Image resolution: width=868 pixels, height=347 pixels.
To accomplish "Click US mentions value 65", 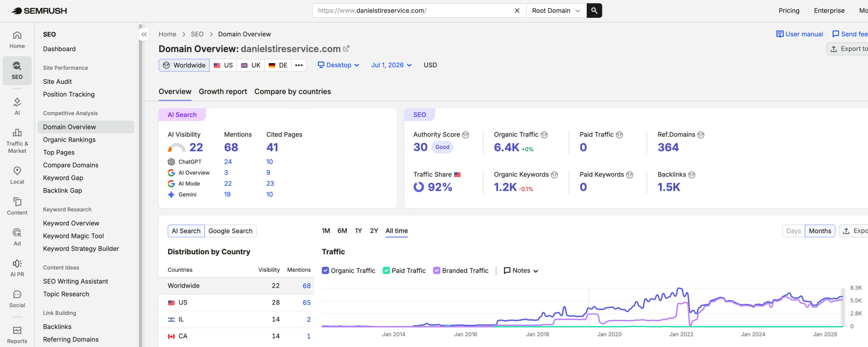I will pyautogui.click(x=307, y=303).
